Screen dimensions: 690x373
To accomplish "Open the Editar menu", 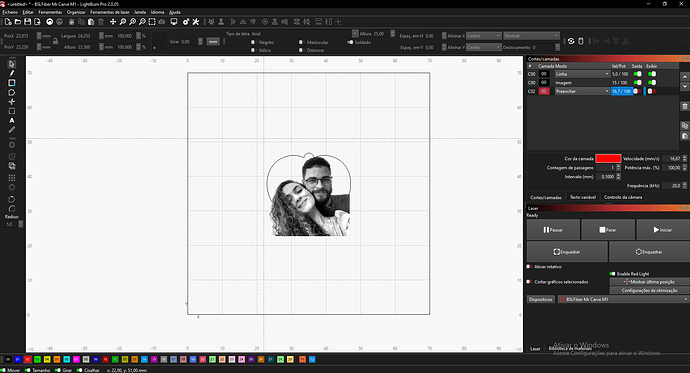I will click(28, 12).
